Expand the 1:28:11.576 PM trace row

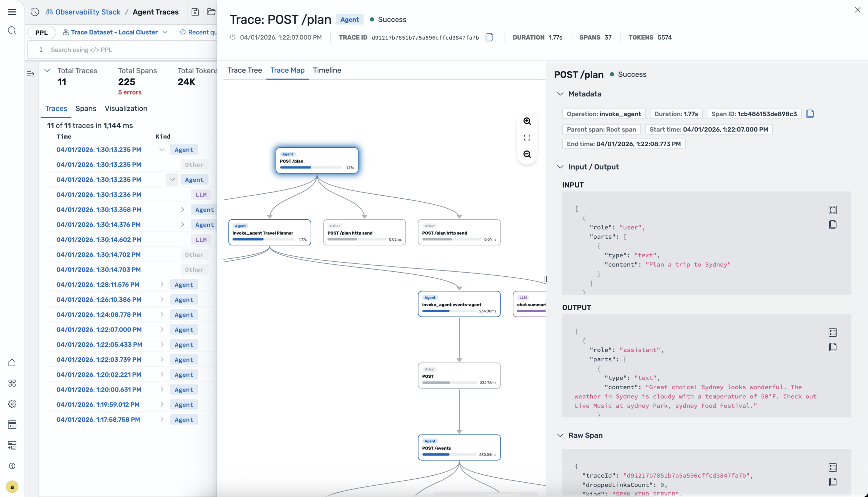pos(162,284)
